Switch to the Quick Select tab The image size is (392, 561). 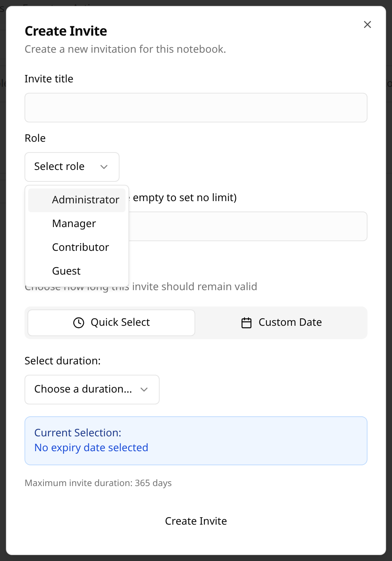(x=111, y=322)
